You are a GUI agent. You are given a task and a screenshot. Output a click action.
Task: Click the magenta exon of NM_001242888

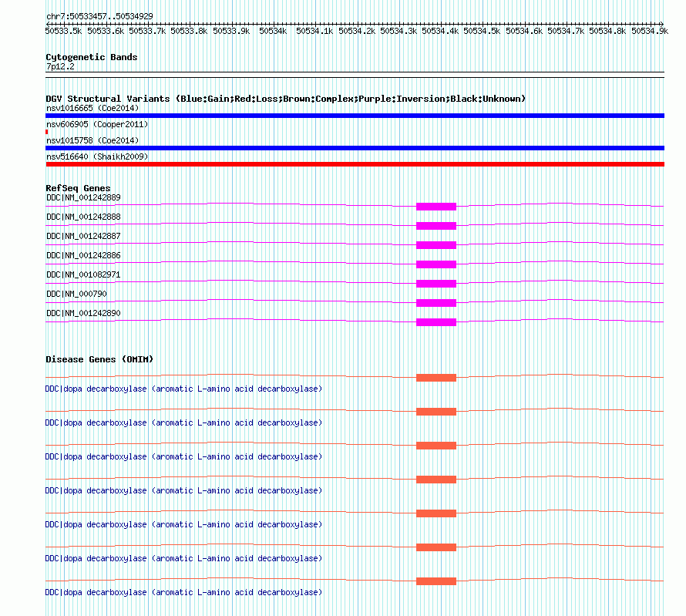[x=436, y=226]
